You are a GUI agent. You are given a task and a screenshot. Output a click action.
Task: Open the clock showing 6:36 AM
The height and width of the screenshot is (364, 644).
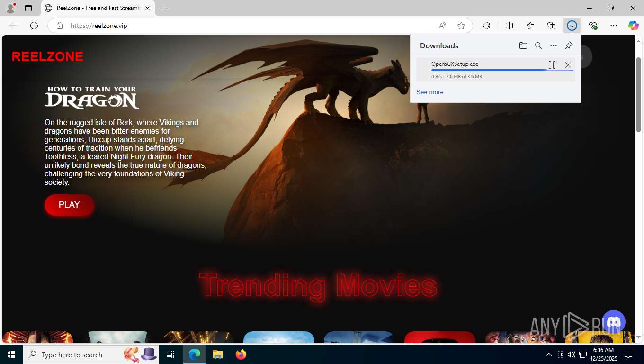(x=603, y=355)
